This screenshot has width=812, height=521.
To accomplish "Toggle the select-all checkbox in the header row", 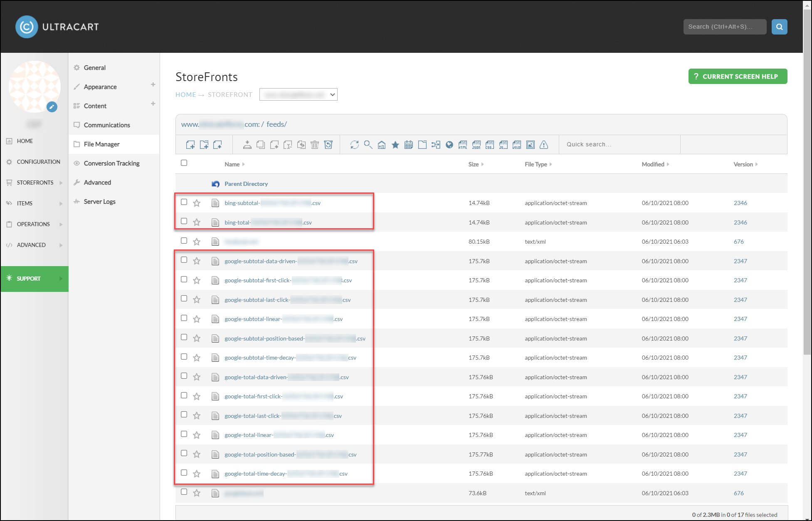I will 184,163.
